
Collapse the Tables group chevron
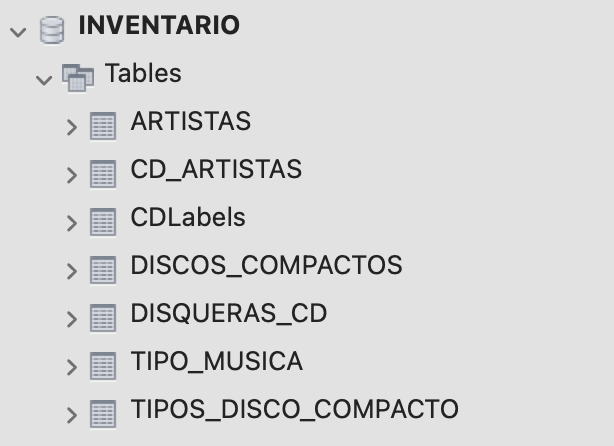[x=43, y=79]
